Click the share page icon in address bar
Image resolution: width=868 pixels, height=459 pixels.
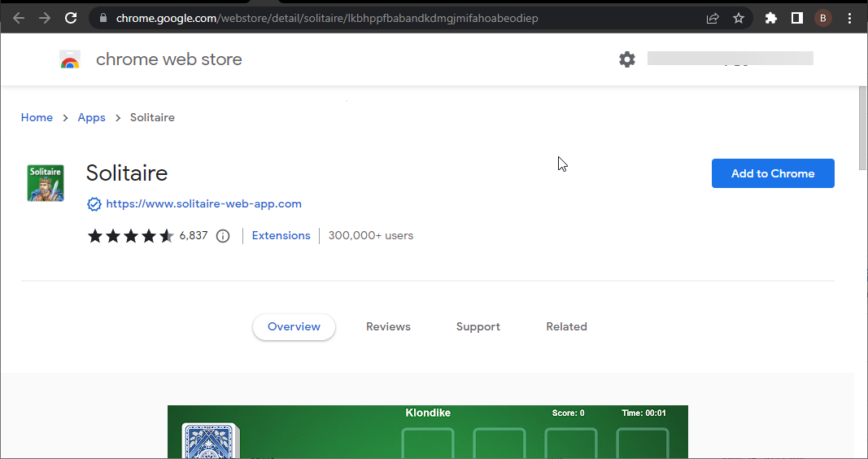pos(713,18)
